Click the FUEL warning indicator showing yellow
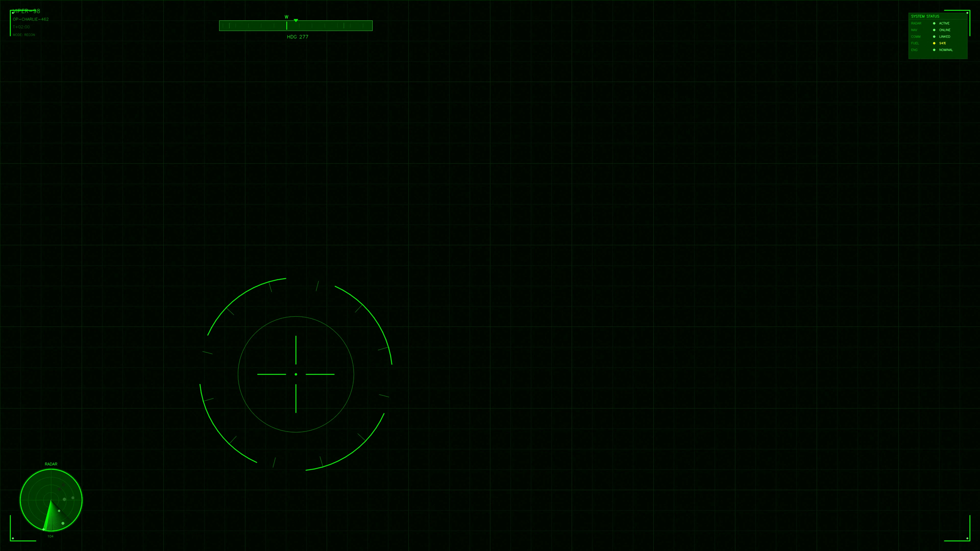 [x=934, y=43]
